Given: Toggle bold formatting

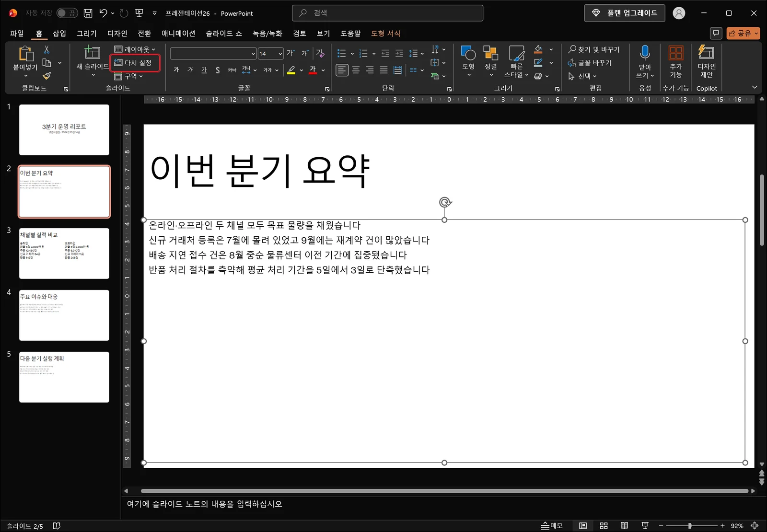Looking at the screenshot, I should 176,70.
